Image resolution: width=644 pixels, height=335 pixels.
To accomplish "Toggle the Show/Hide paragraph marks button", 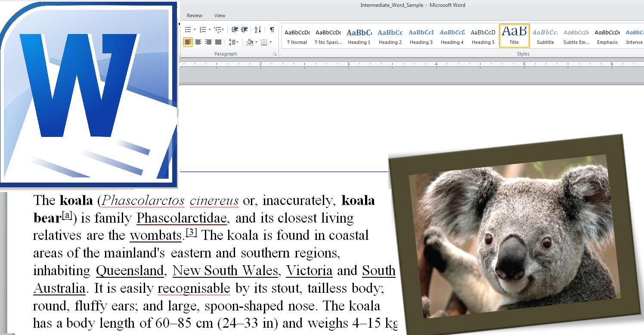I will pos(272,30).
